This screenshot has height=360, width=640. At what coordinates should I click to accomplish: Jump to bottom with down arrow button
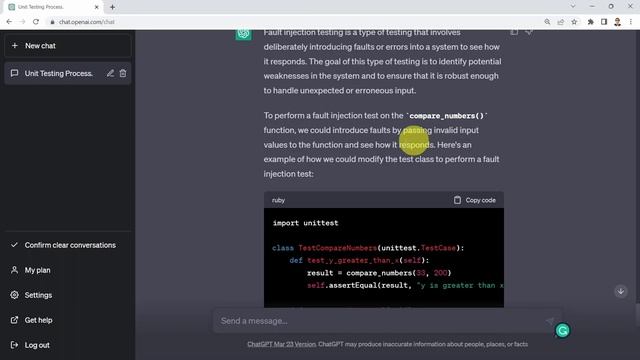click(621, 291)
